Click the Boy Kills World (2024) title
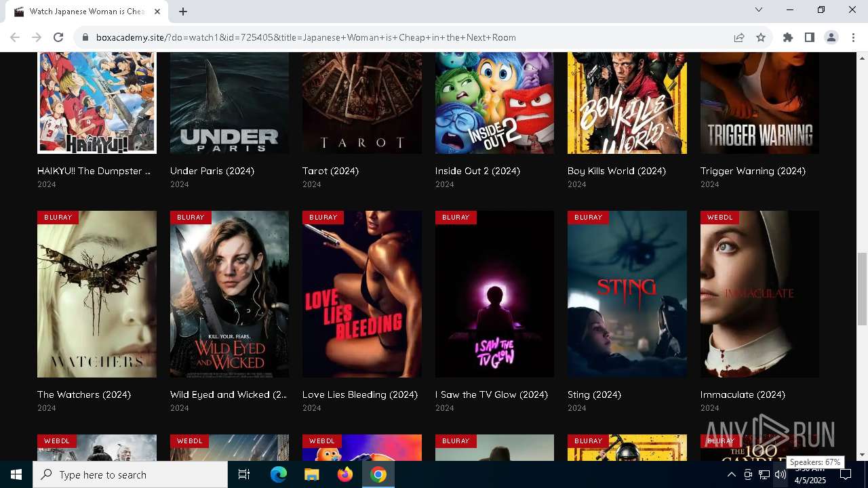Viewport: 868px width, 488px height. (617, 171)
